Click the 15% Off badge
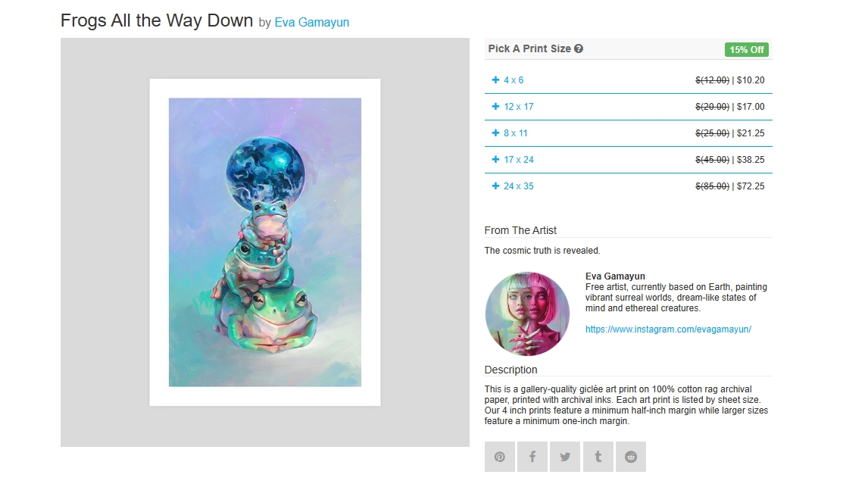The image size is (868, 487). coord(746,50)
